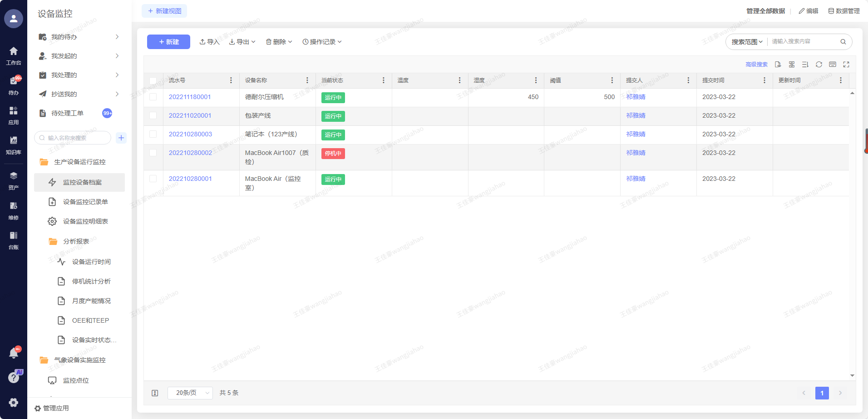Open the 导出 dropdown
The image size is (868, 419).
coord(242,42)
